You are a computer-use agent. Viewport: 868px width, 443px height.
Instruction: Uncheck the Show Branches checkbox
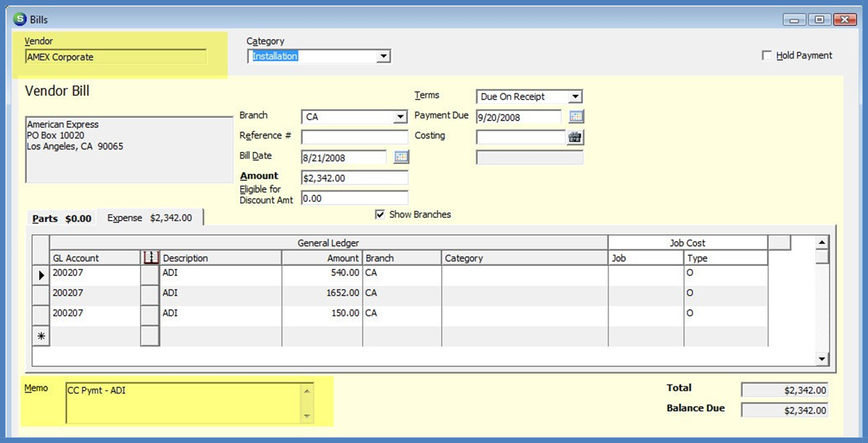(380, 214)
